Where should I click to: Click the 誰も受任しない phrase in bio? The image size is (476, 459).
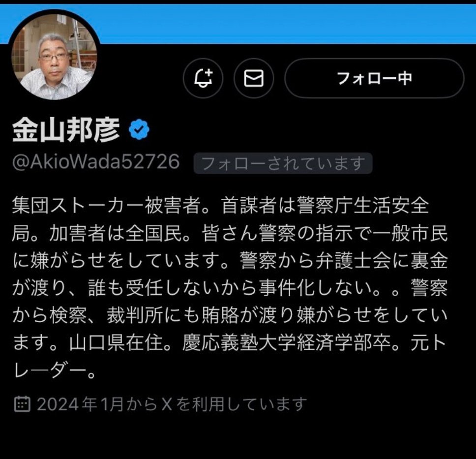pyautogui.click(x=154, y=288)
